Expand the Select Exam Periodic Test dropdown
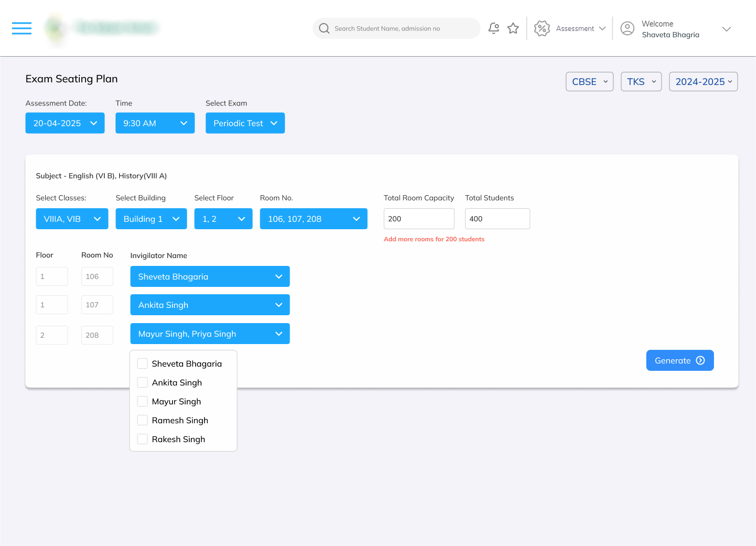Image resolution: width=756 pixels, height=546 pixels. [x=245, y=123]
